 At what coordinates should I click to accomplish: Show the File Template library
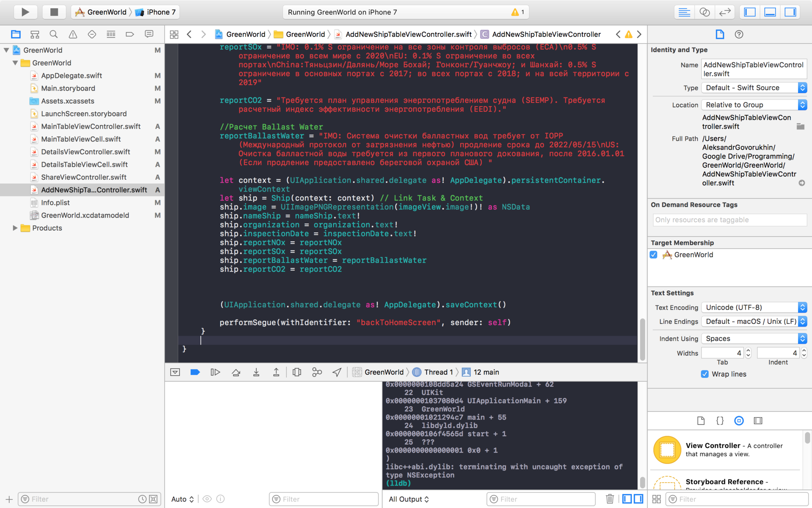[x=701, y=420]
